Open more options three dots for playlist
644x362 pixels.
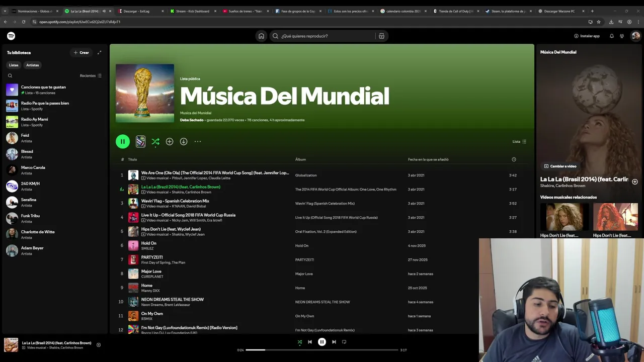coord(198,141)
